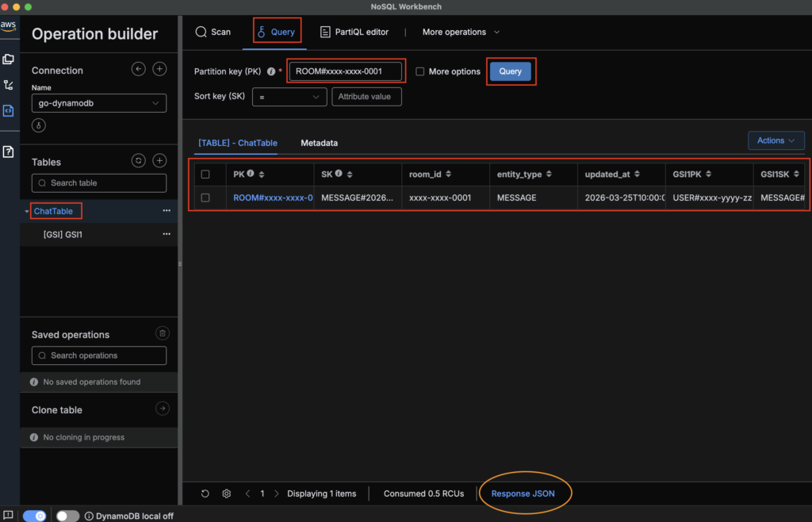Click the Operation builder sidebar icon
Screen dimensions: 812x522
point(9,110)
